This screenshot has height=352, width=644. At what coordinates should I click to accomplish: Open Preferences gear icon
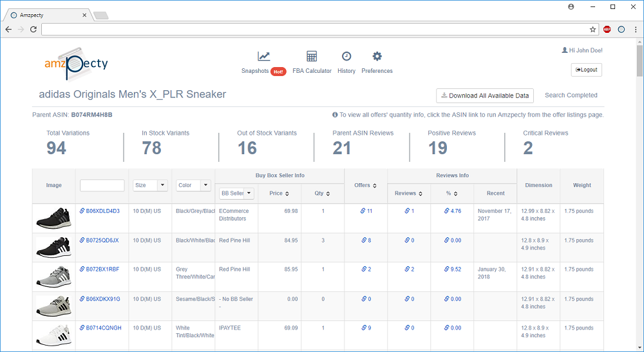pos(377,56)
